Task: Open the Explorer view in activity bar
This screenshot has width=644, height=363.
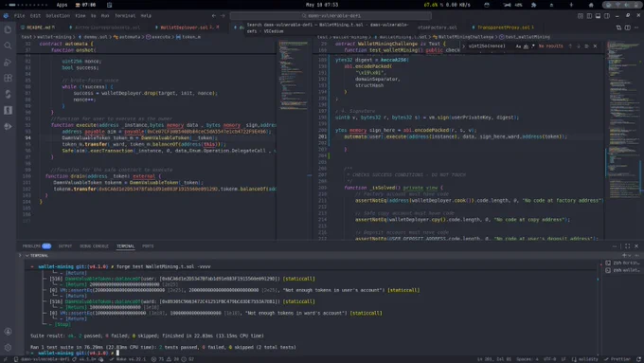Action: tap(8, 29)
